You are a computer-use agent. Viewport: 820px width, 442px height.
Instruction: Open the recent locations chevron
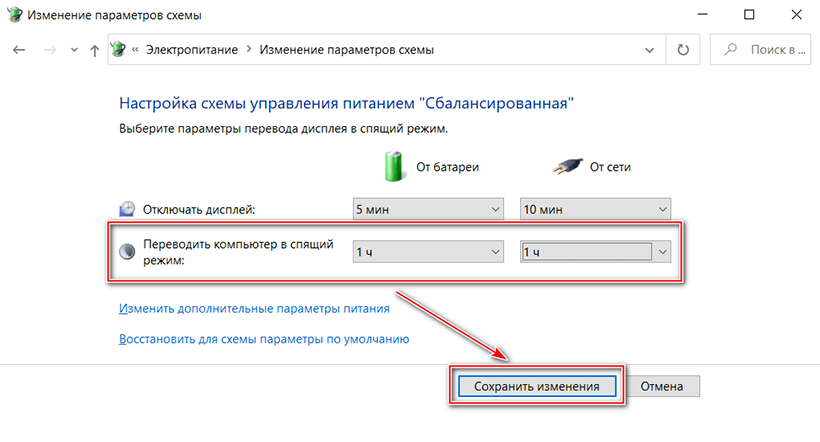(x=71, y=50)
